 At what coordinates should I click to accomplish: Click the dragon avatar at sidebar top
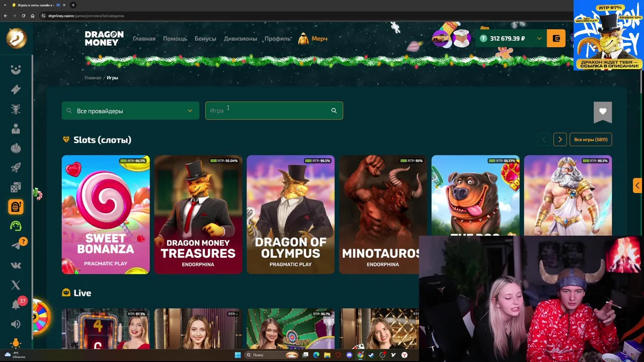16,38
